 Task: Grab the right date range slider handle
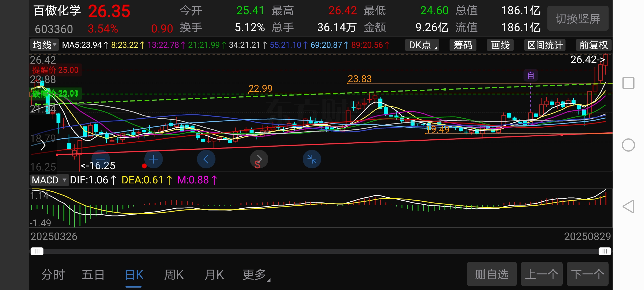(605, 251)
